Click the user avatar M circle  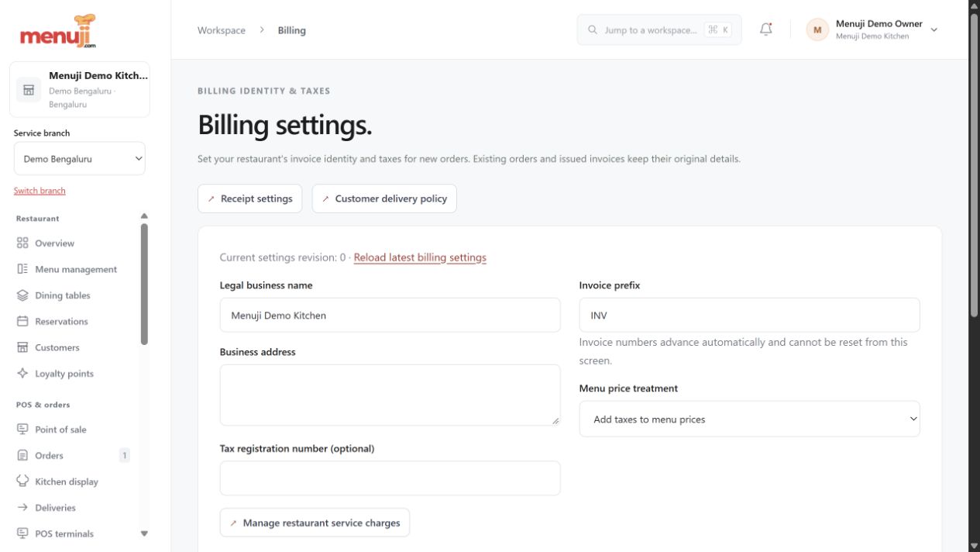[x=817, y=30]
